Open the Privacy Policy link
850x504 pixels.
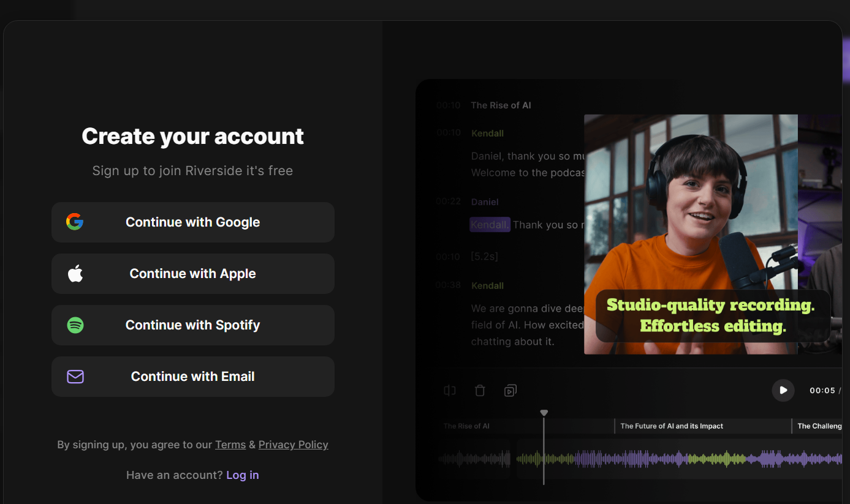point(293,445)
